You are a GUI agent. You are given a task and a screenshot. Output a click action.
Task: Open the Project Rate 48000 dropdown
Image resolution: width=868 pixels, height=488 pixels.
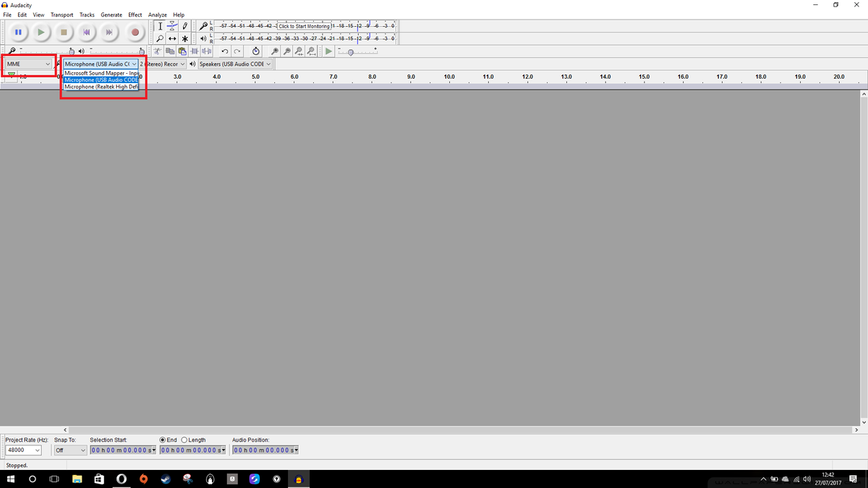23,450
